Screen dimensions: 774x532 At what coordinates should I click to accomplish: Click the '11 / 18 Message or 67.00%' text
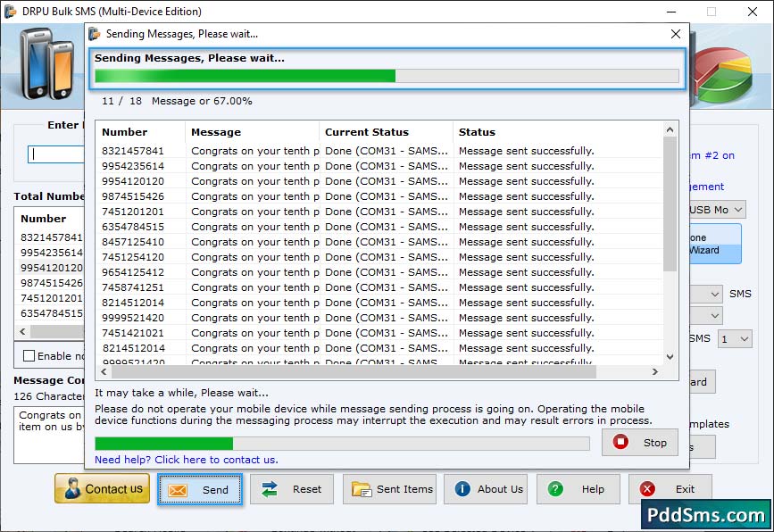point(177,101)
